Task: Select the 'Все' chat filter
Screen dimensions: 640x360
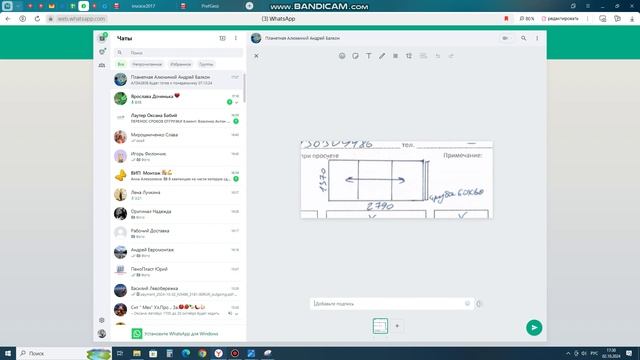Action: click(x=121, y=64)
